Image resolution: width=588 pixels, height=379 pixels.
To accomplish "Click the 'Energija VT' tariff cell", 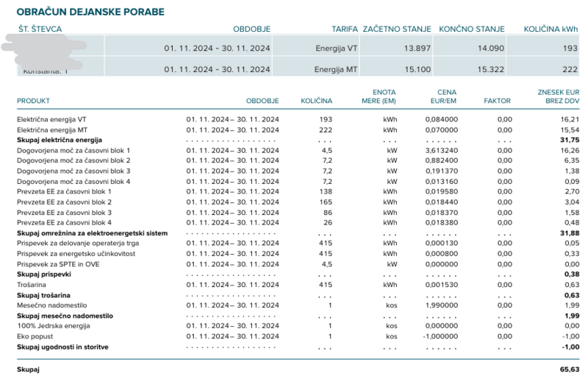I will pyautogui.click(x=333, y=48).
